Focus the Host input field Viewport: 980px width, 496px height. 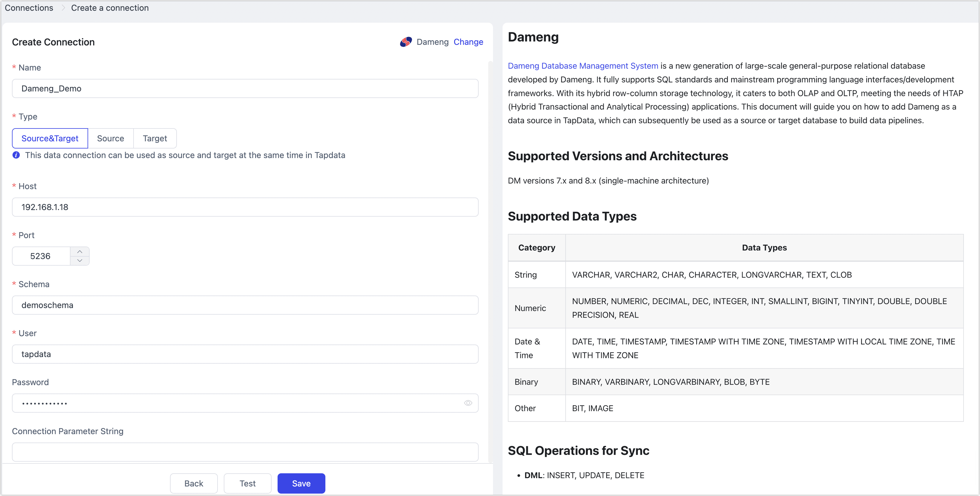[x=245, y=207]
